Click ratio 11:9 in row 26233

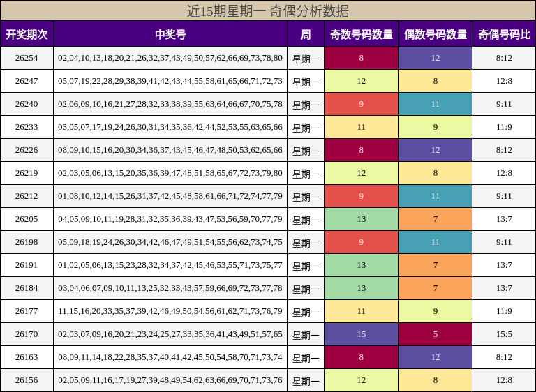click(x=504, y=127)
